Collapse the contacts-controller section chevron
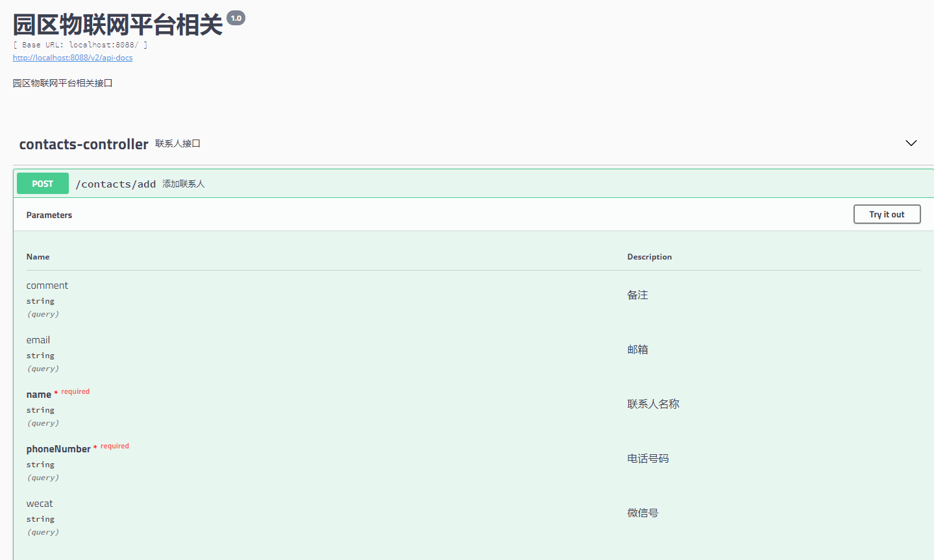The image size is (934, 560). (x=911, y=143)
